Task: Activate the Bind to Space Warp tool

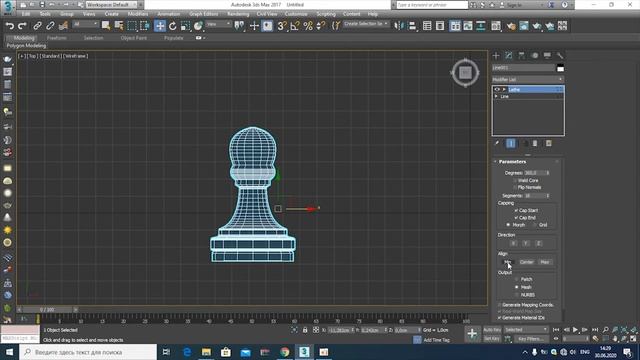Action: [63, 26]
